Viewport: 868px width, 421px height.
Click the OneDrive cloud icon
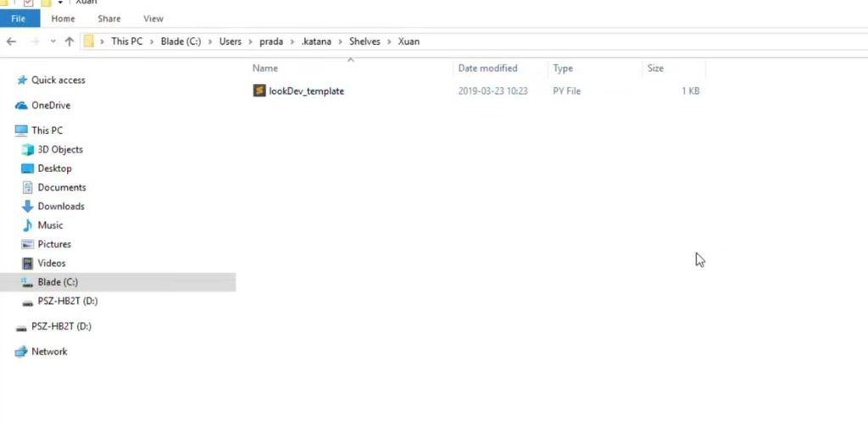tap(22, 106)
